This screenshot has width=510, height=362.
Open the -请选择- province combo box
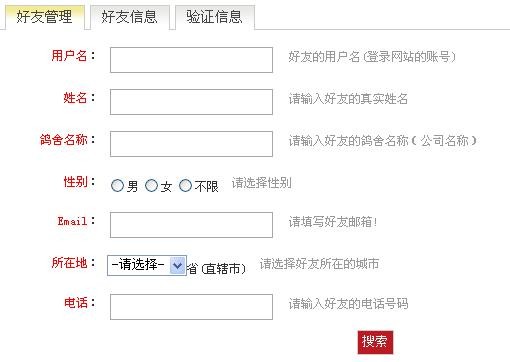(147, 265)
